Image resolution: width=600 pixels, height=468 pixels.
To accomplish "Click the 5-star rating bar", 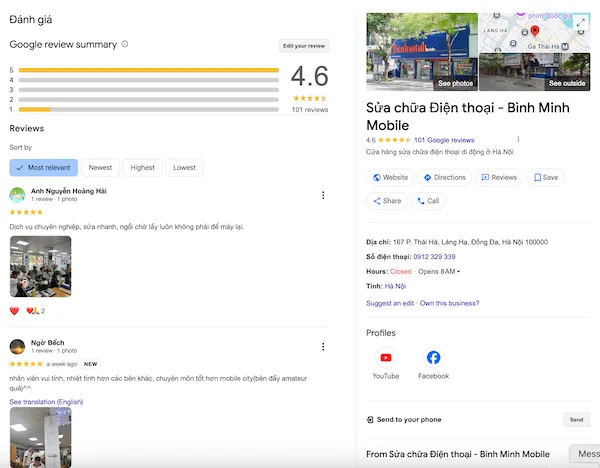I will (x=148, y=70).
